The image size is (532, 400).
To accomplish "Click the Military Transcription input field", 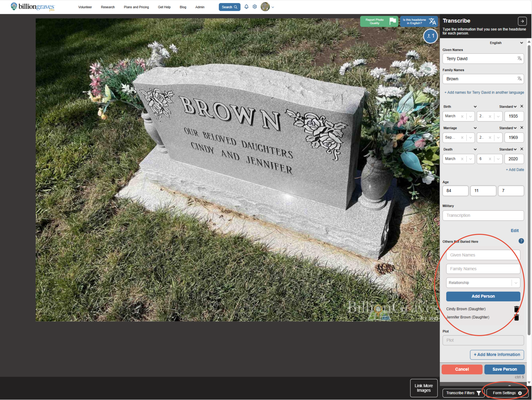I will (483, 216).
